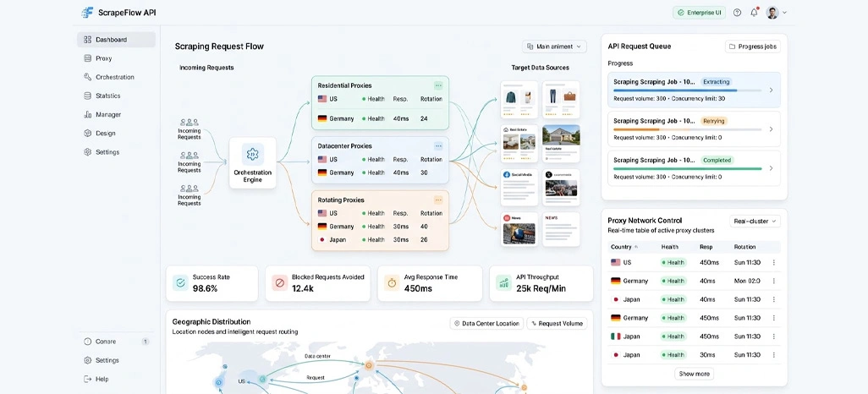Image resolution: width=868 pixels, height=394 pixels.
Task: Open row menu for US 450ms
Action: pyautogui.click(x=773, y=262)
